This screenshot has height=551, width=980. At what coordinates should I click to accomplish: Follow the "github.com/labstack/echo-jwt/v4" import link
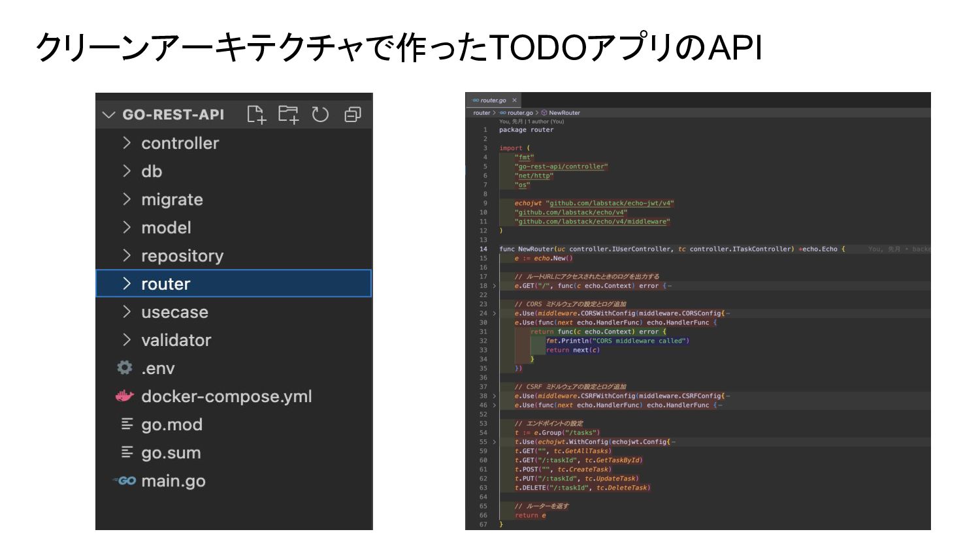click(610, 203)
